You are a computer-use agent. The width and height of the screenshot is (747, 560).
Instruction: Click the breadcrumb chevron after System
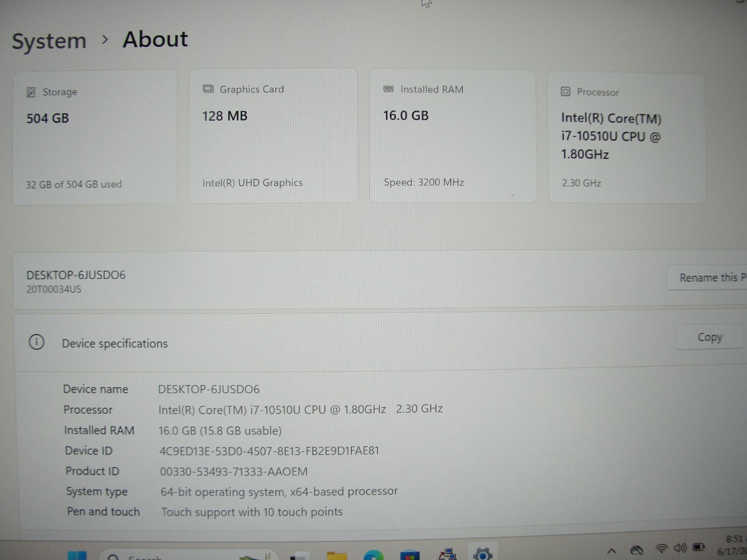(105, 40)
